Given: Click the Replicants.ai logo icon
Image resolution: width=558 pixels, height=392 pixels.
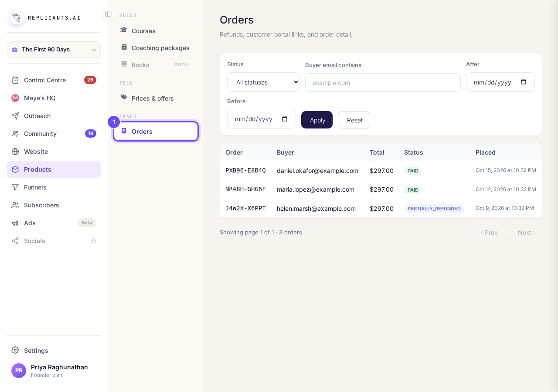Looking at the screenshot, I should pos(17,18).
